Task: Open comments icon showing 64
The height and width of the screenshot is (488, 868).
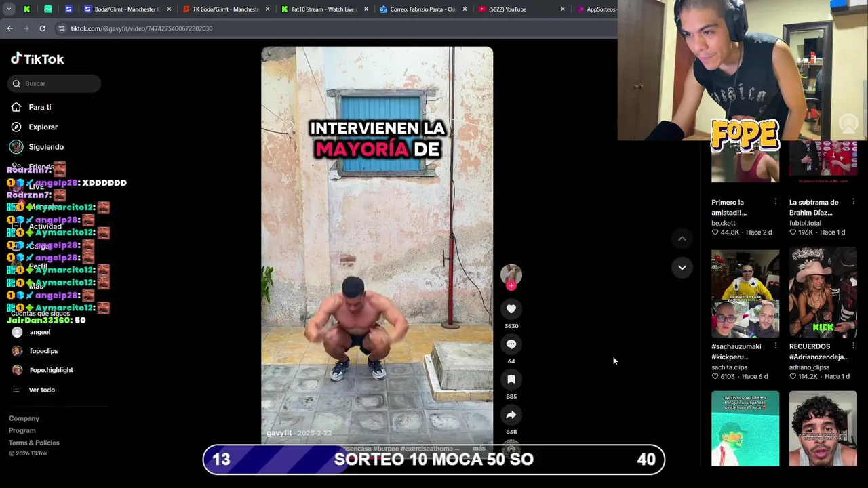Action: click(511, 344)
